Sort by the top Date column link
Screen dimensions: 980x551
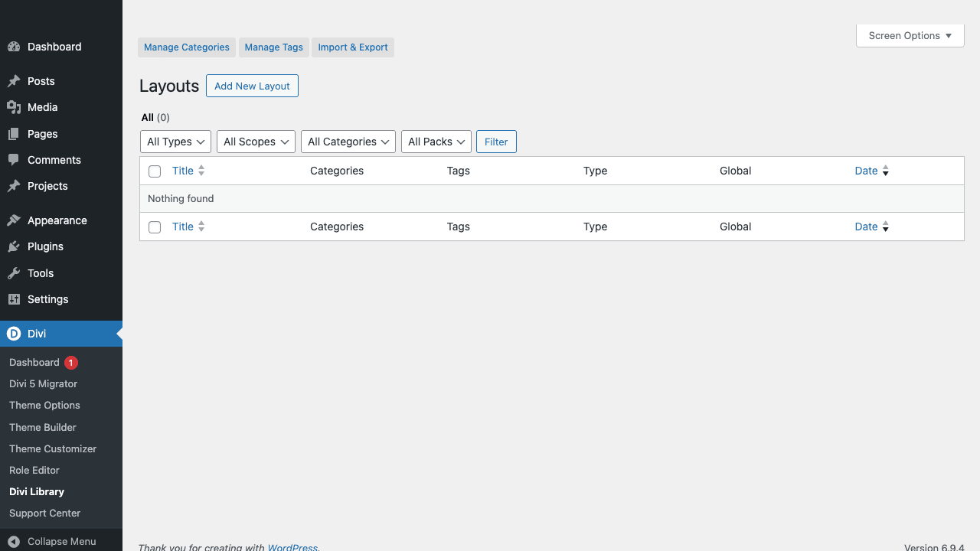click(866, 171)
